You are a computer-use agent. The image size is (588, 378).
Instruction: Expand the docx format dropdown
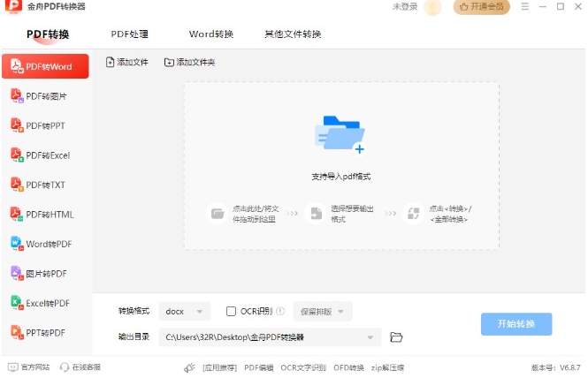[185, 311]
